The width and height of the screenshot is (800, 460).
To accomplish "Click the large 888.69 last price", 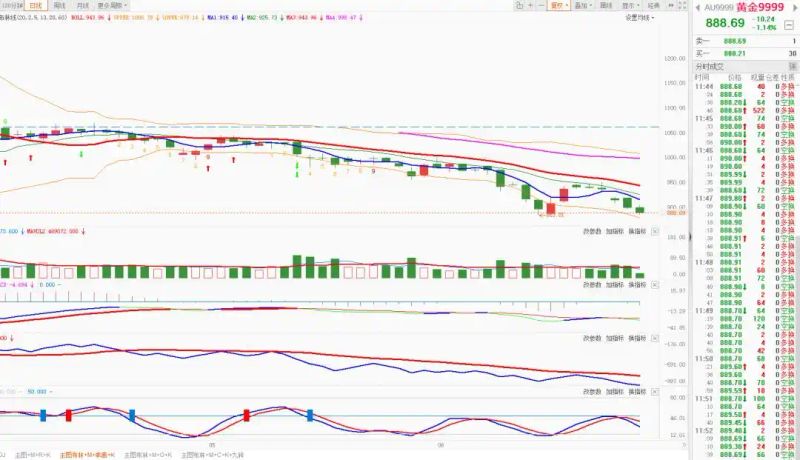I will pos(725,23).
